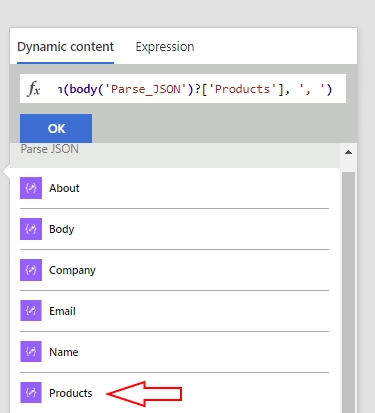
Task: Click the scroll up arrow
Action: click(x=348, y=152)
